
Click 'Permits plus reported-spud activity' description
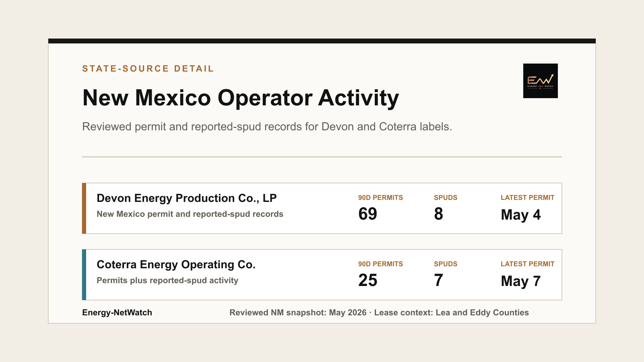[x=167, y=280]
